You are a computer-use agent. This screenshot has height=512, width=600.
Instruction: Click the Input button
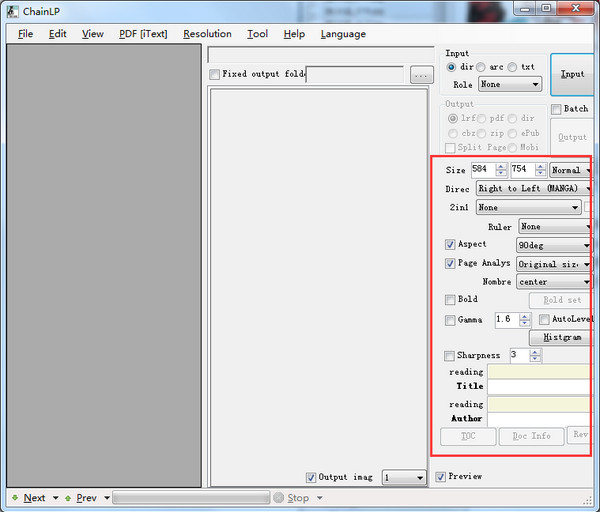[573, 74]
